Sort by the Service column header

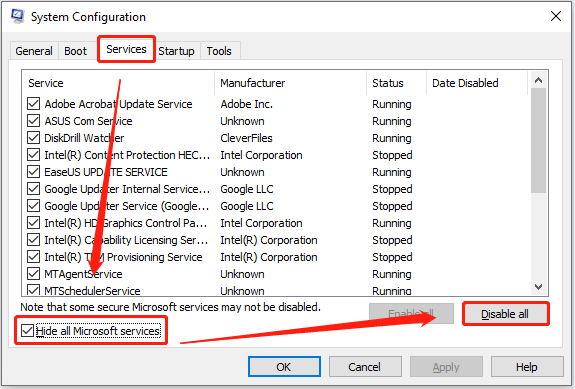pos(118,83)
